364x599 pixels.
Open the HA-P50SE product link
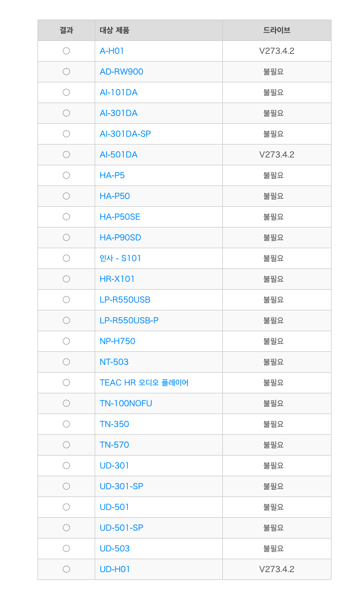[x=120, y=217]
